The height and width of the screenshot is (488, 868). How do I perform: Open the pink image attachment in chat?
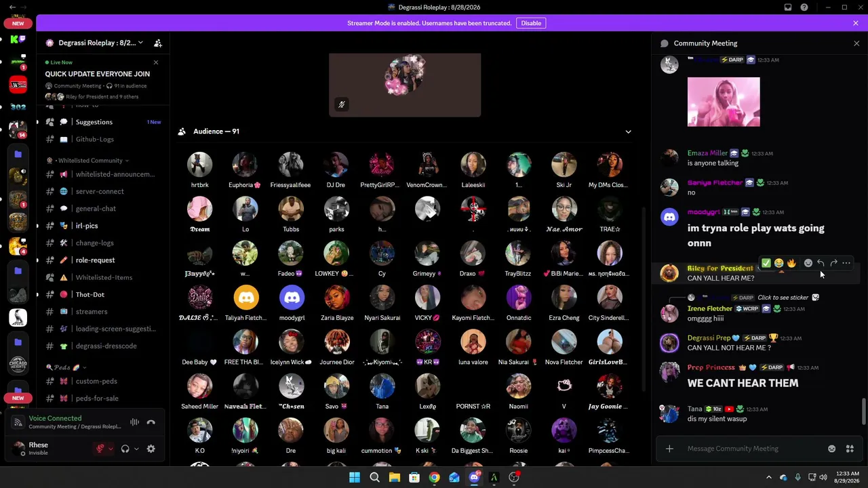(724, 102)
